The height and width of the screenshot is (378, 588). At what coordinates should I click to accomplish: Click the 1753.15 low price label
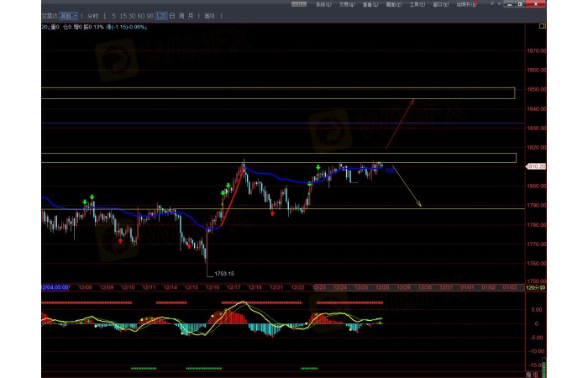[223, 273]
